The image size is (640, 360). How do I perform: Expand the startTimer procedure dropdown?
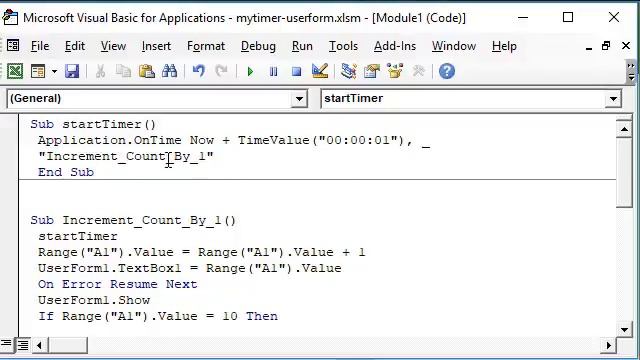[x=613, y=99]
